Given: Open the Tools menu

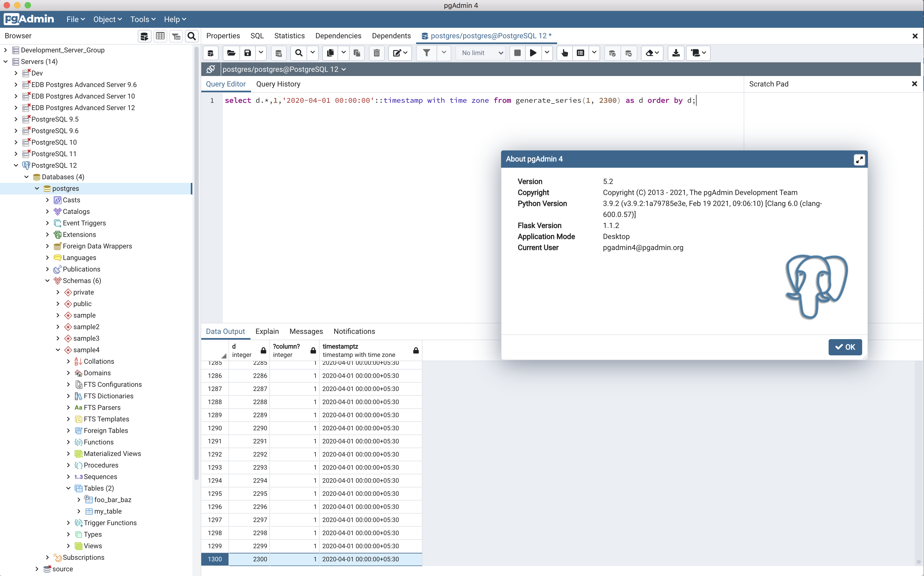Looking at the screenshot, I should coord(143,19).
